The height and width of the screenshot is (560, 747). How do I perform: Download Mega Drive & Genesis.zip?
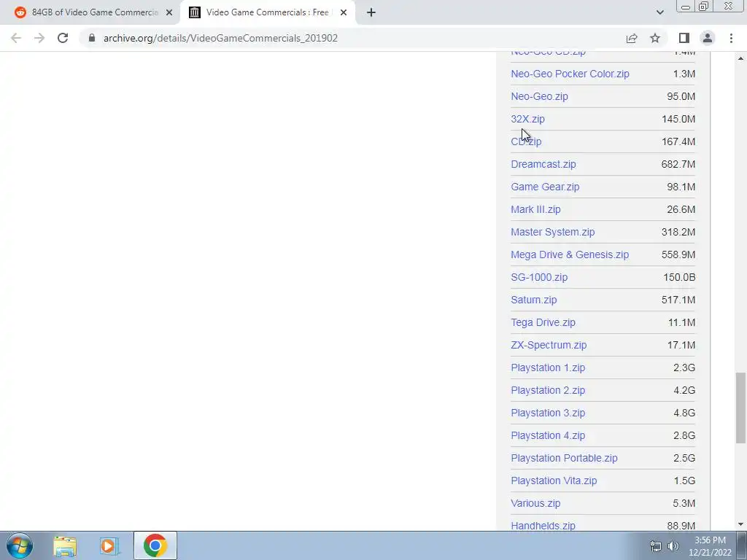(x=570, y=254)
